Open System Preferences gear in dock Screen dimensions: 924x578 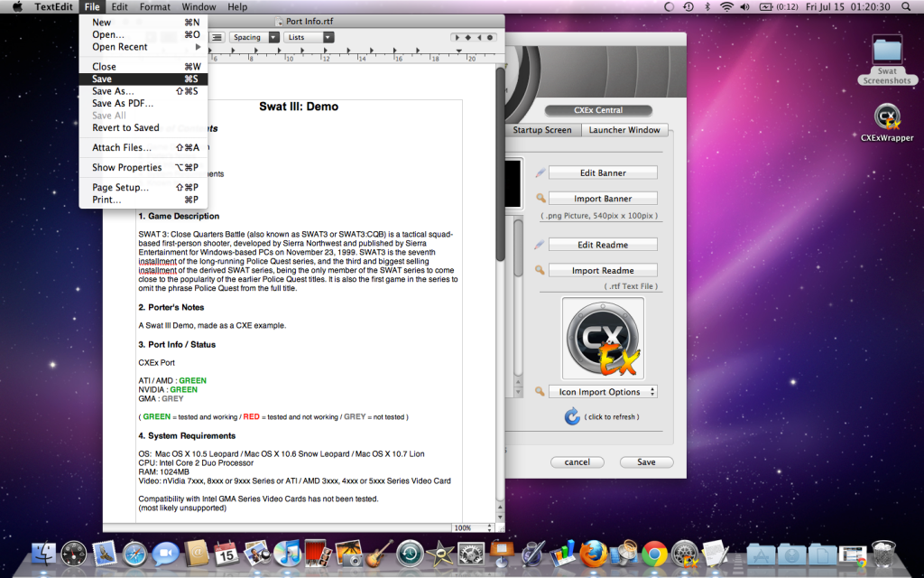tap(471, 554)
